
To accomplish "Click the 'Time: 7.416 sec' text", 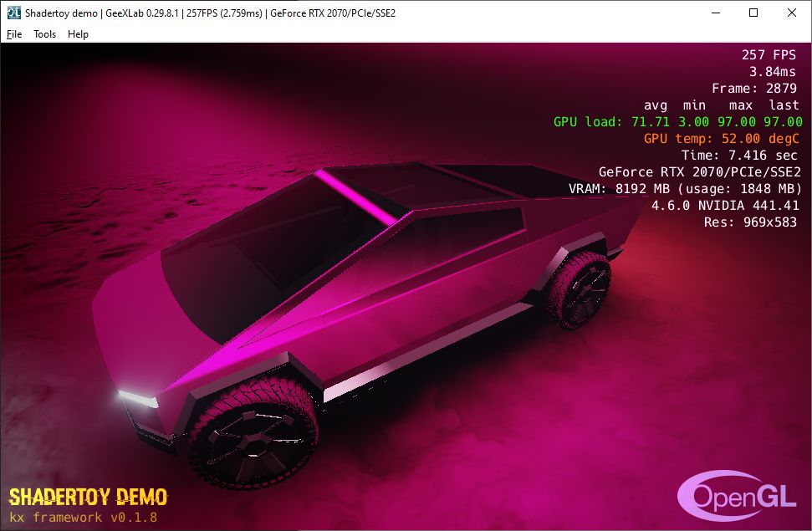I will click(739, 155).
